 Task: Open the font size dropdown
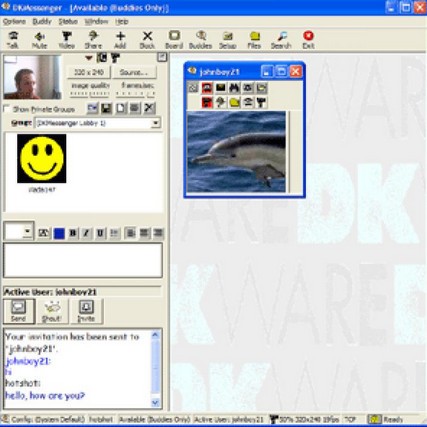[x=28, y=231]
